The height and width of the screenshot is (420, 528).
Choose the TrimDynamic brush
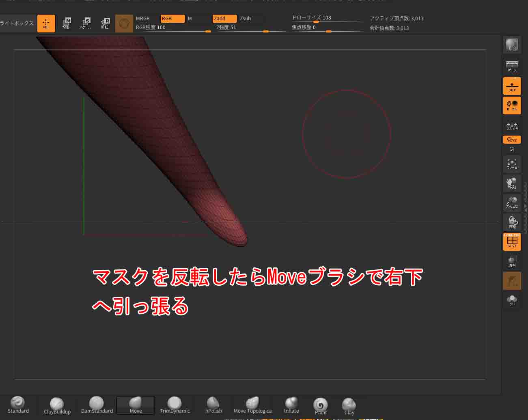pyautogui.click(x=175, y=405)
